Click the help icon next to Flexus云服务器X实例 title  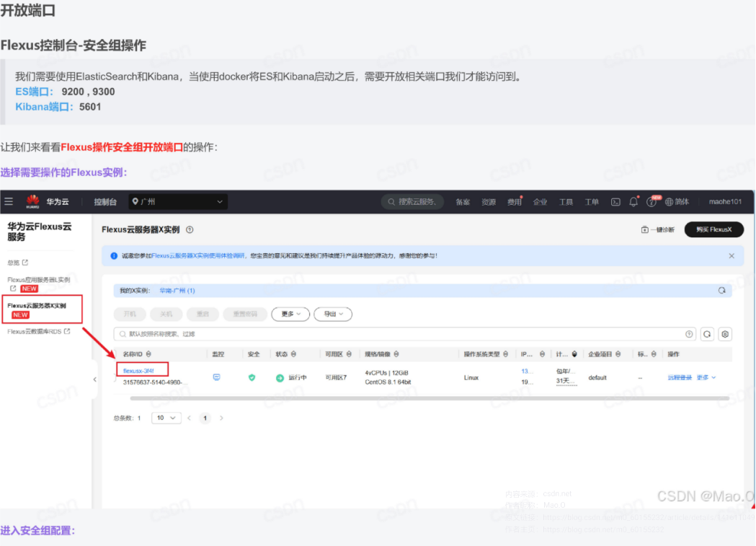point(190,229)
